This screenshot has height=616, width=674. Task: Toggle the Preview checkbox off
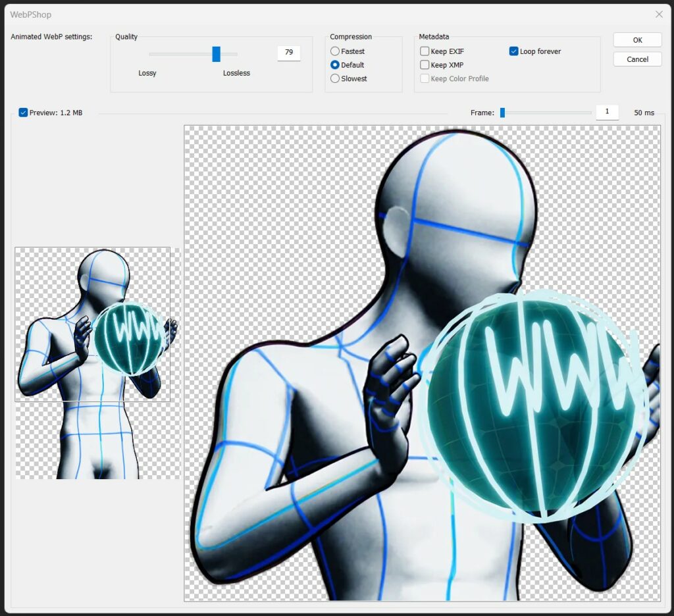click(24, 113)
